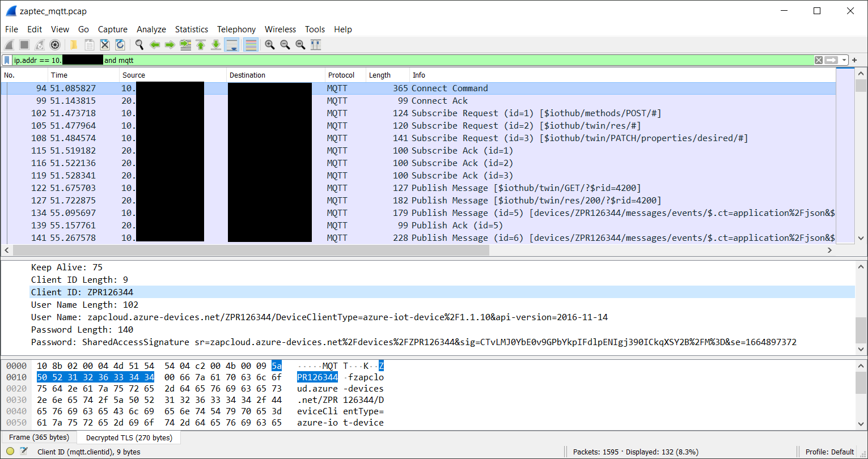Click the Resize columns to content icon
The width and height of the screenshot is (868, 459).
click(x=316, y=45)
